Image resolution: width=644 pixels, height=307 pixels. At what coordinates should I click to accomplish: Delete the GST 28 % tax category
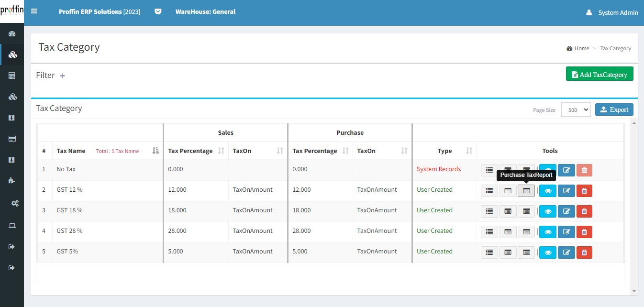pyautogui.click(x=584, y=232)
